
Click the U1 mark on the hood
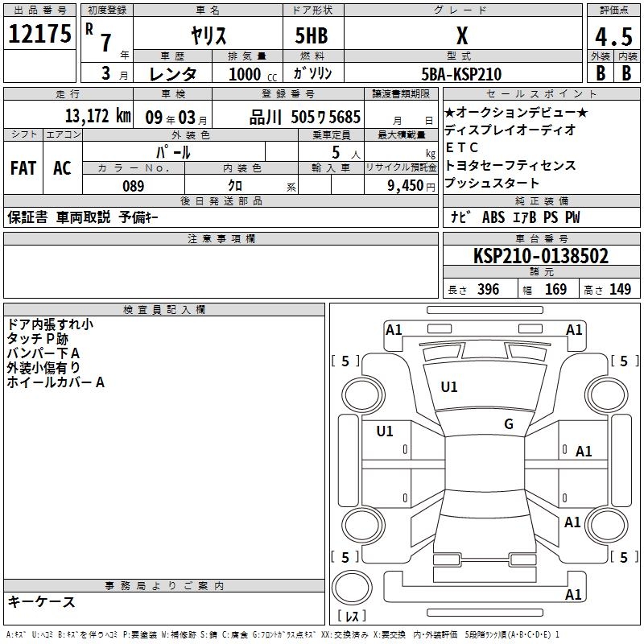(x=449, y=387)
